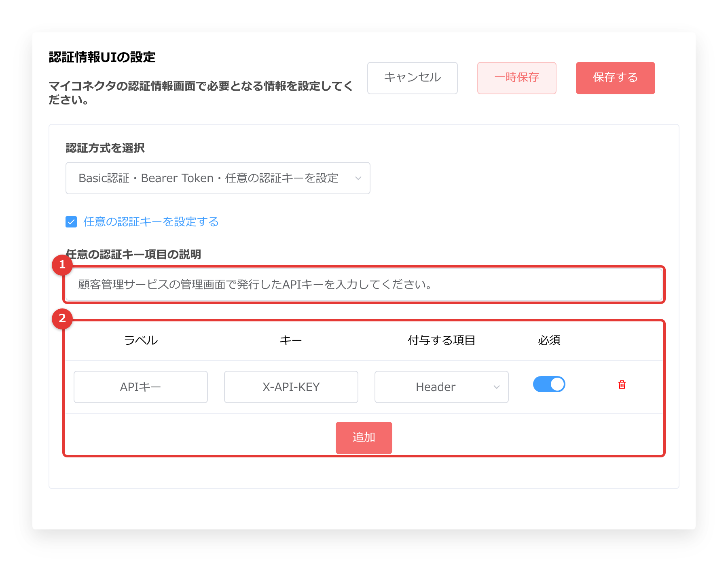Click the キー column header
The height and width of the screenshot is (561, 728).
click(291, 340)
